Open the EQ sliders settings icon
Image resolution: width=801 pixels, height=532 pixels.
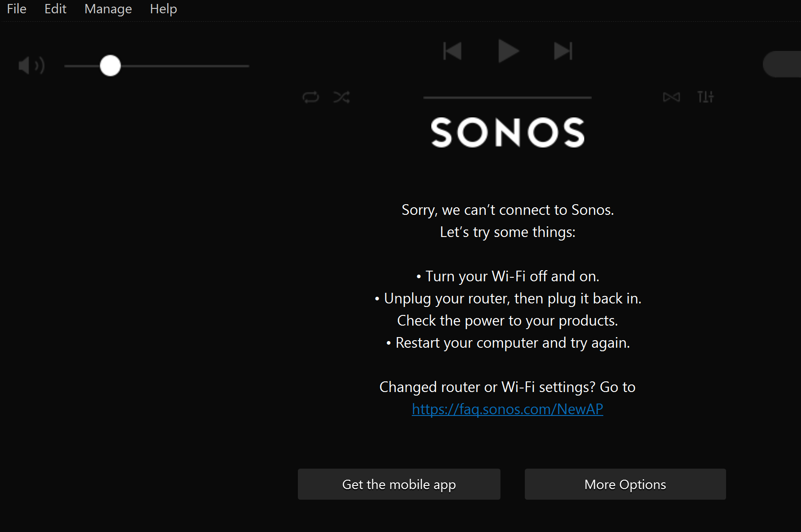point(705,97)
